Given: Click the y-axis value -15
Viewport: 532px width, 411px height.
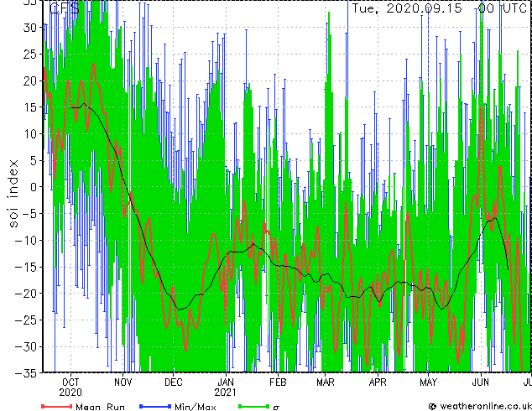Looking at the screenshot, I should click(x=27, y=267).
